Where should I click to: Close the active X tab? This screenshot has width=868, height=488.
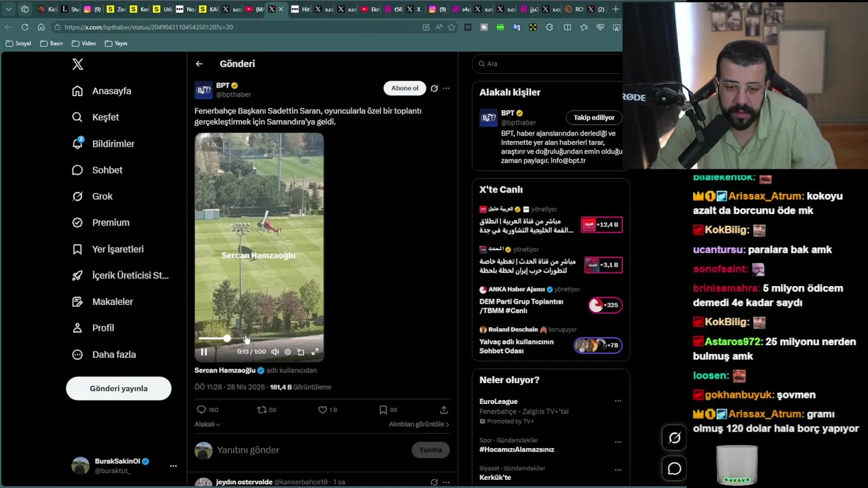tap(281, 9)
